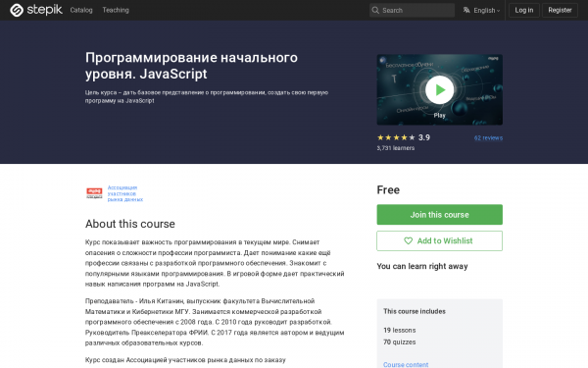
Task: Click Add to Wishlist button
Action: [x=439, y=240]
